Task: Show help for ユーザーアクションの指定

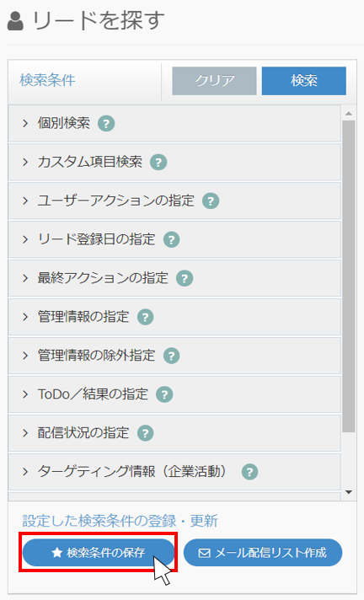Action: pyautogui.click(x=211, y=201)
